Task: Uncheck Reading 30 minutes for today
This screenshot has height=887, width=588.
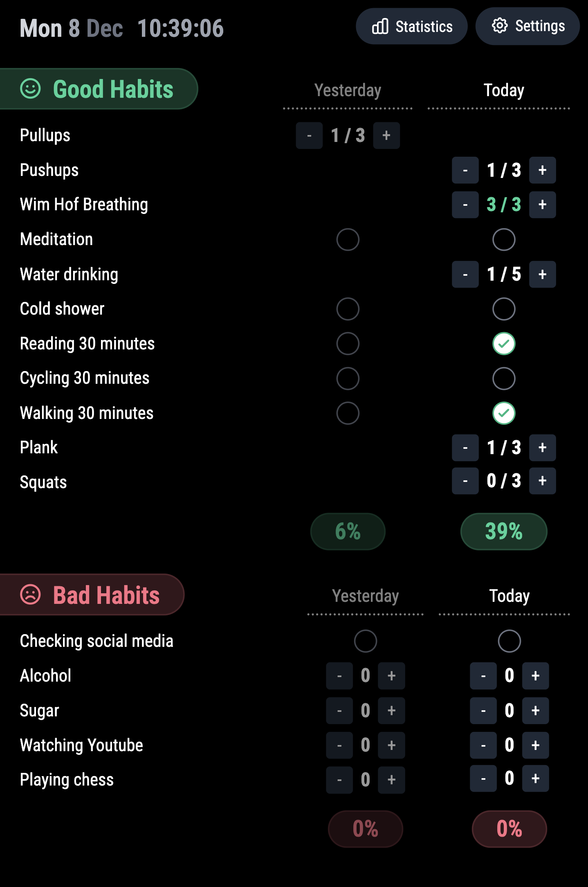Action: (x=503, y=343)
